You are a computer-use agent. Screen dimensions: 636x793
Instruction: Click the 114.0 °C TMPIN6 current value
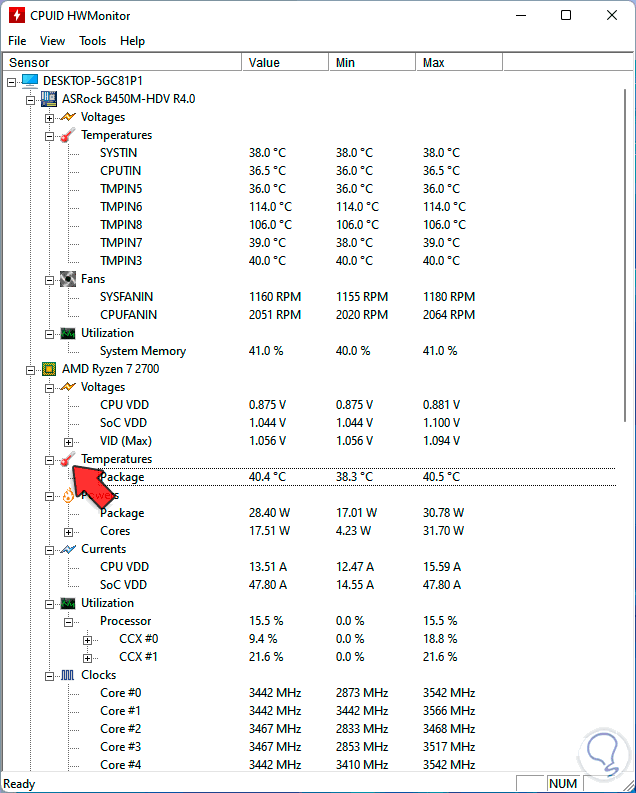[270, 207]
